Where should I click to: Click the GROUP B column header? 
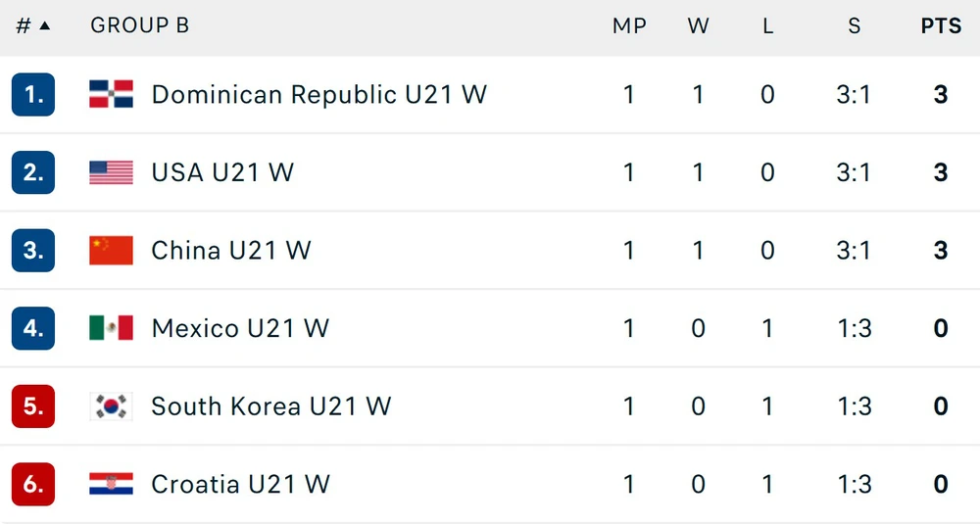point(139,25)
